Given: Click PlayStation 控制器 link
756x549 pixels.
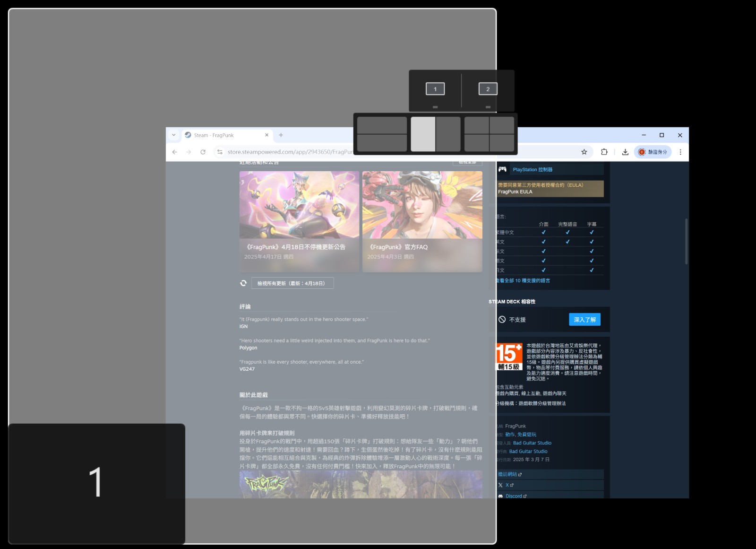Looking at the screenshot, I should click(x=533, y=169).
